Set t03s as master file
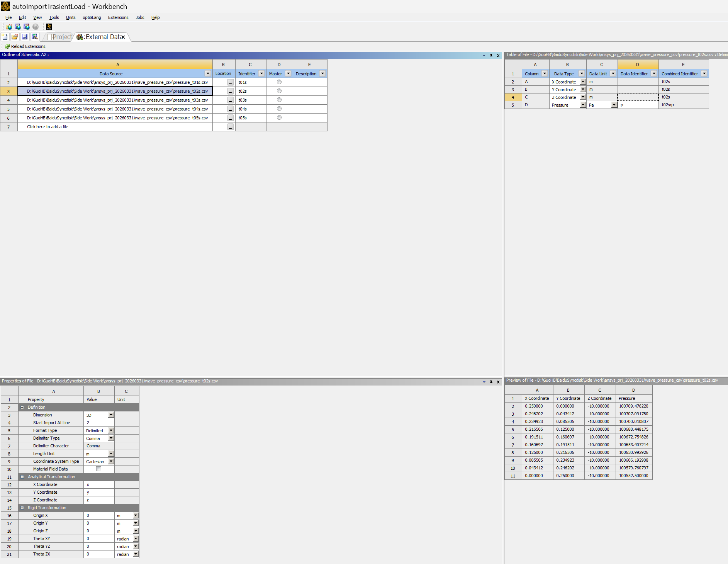Screen dimensions: 728x564 pos(279,100)
